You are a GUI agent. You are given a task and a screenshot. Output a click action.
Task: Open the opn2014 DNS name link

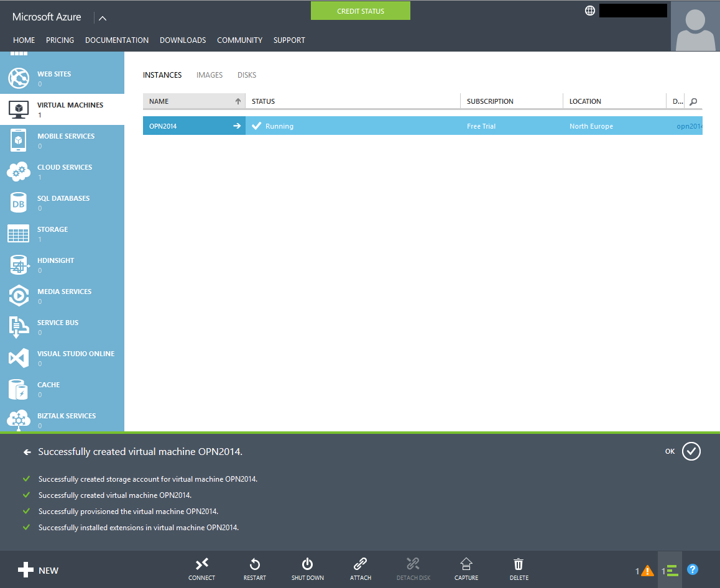click(689, 126)
